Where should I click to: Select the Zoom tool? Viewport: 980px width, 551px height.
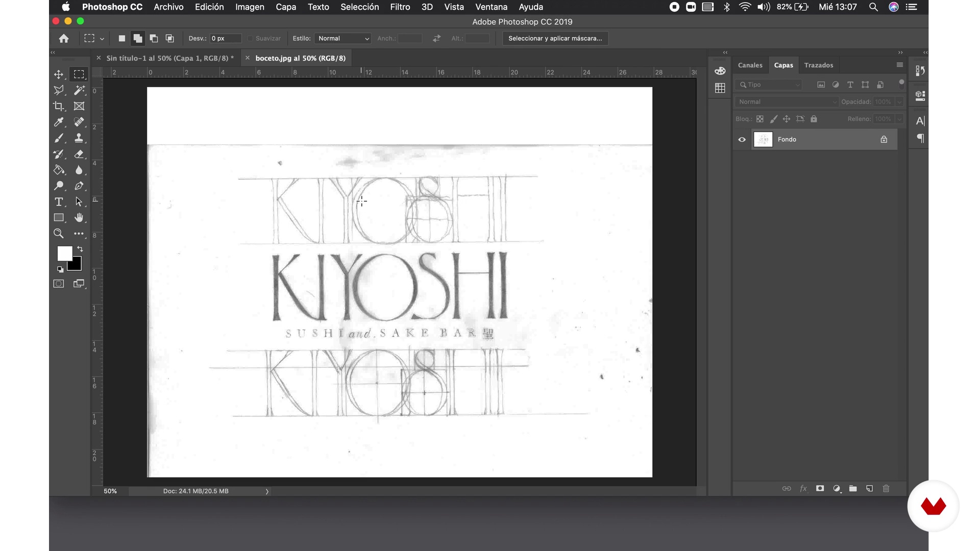point(59,234)
